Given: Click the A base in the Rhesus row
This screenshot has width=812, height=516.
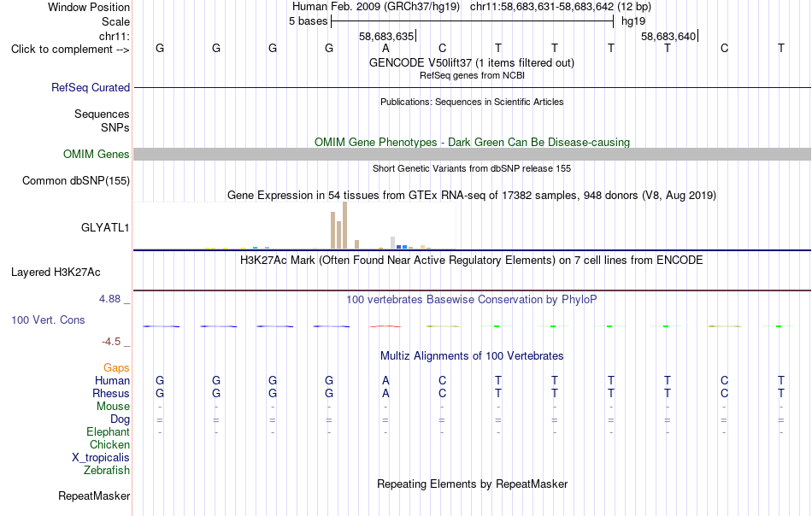Looking at the screenshot, I should click(x=385, y=393).
